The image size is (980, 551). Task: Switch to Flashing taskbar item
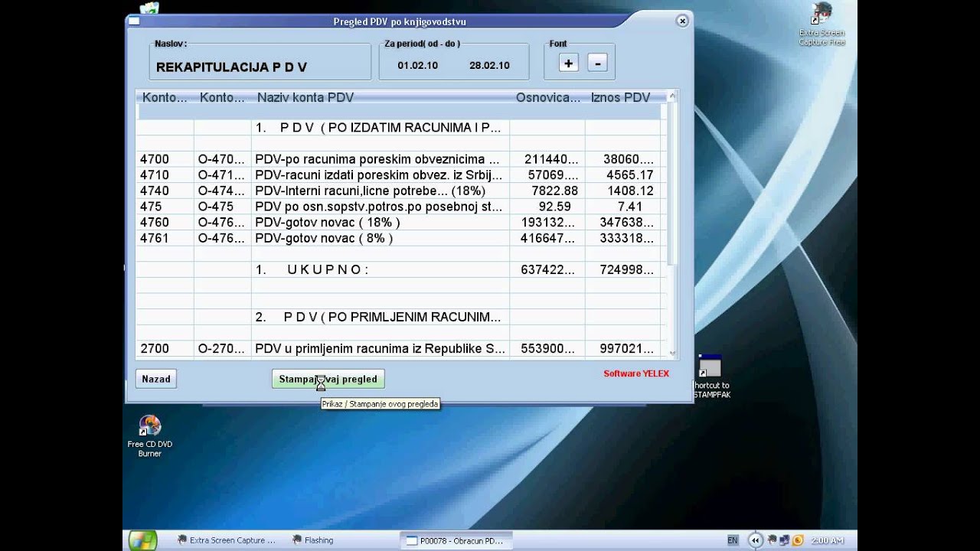[x=313, y=540]
